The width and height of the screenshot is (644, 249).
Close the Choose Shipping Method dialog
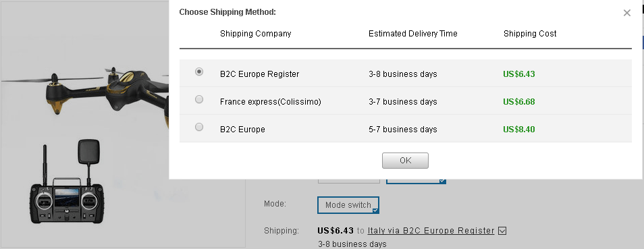[626, 13]
